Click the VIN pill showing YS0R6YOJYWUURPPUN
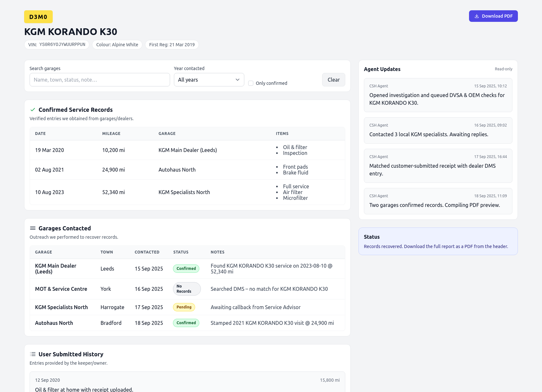Screen dimensions: 542x392 [x=57, y=45]
